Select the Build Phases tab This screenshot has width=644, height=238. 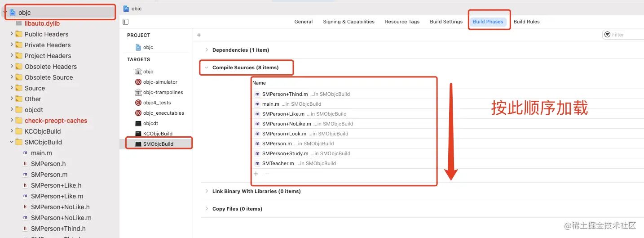[488, 22]
